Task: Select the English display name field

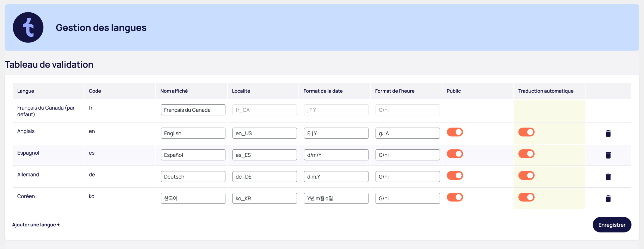Action: [x=193, y=133]
